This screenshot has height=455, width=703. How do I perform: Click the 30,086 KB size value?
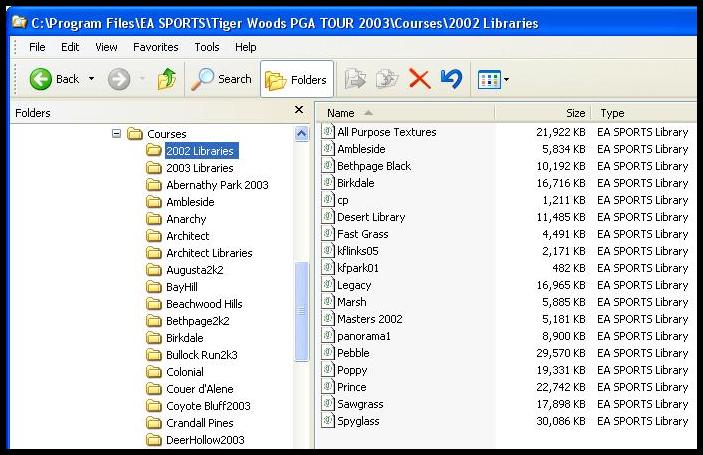click(561, 421)
